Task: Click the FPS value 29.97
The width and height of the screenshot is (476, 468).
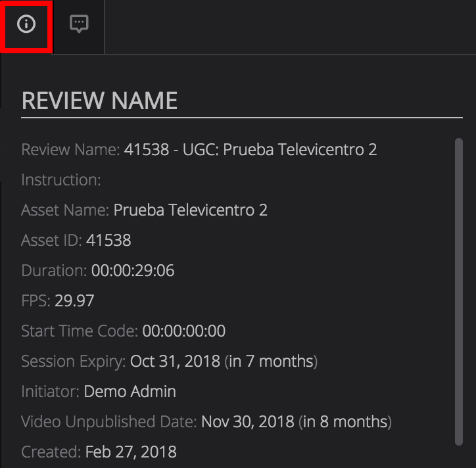Action: [x=74, y=301]
